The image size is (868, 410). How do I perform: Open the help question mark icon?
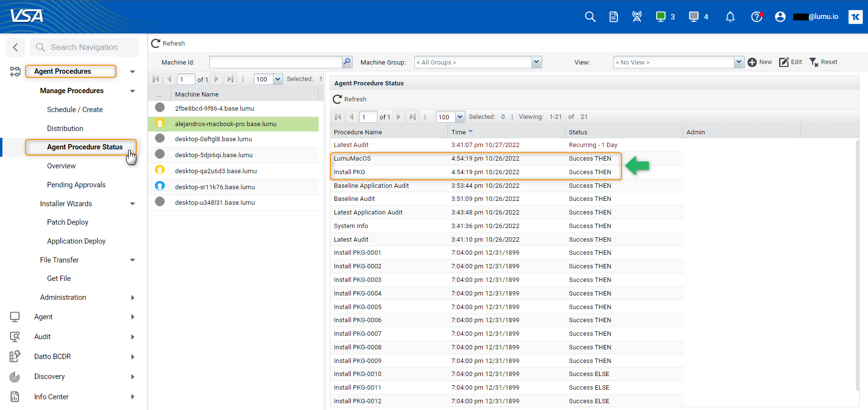coord(756,17)
